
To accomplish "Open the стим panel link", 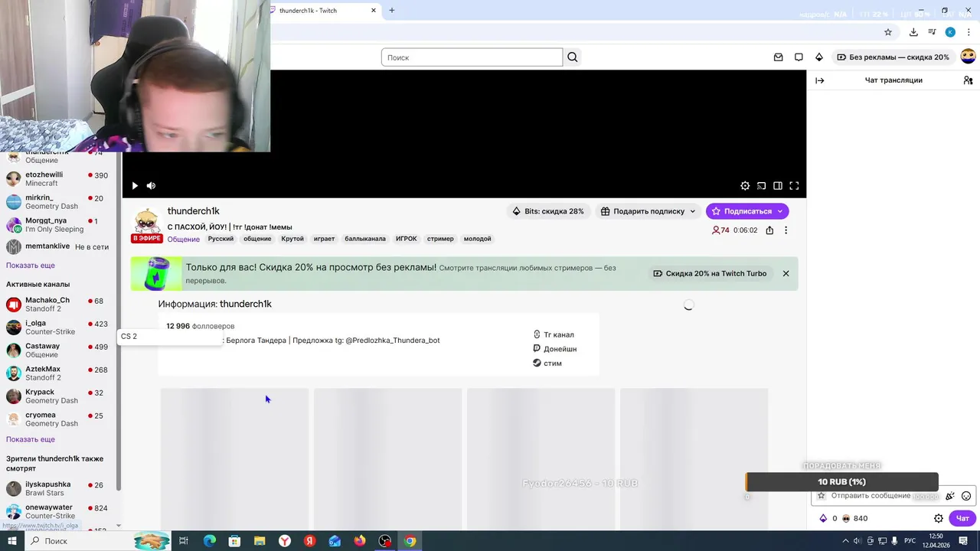I will (x=547, y=364).
